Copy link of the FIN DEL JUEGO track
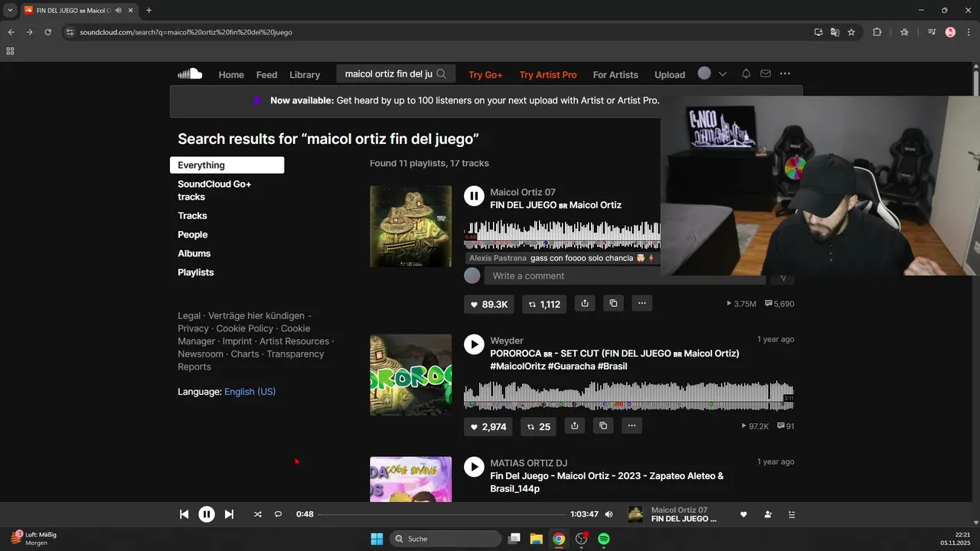The image size is (980, 551). pos(613,304)
